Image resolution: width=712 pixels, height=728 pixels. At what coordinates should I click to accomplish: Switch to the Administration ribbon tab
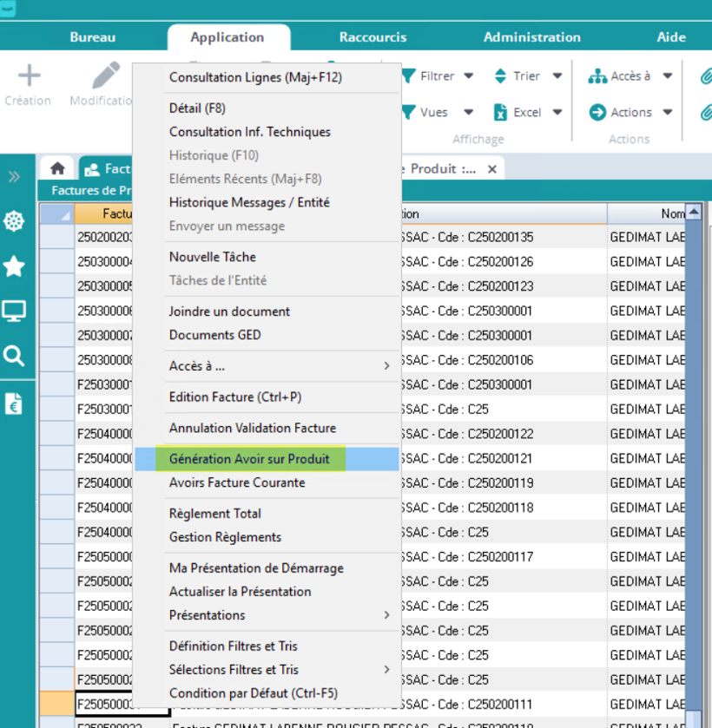coord(531,37)
